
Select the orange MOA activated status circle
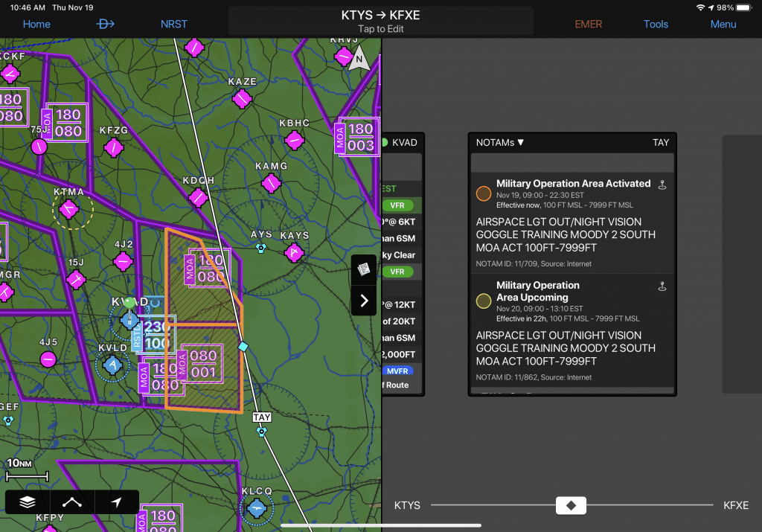click(x=483, y=193)
